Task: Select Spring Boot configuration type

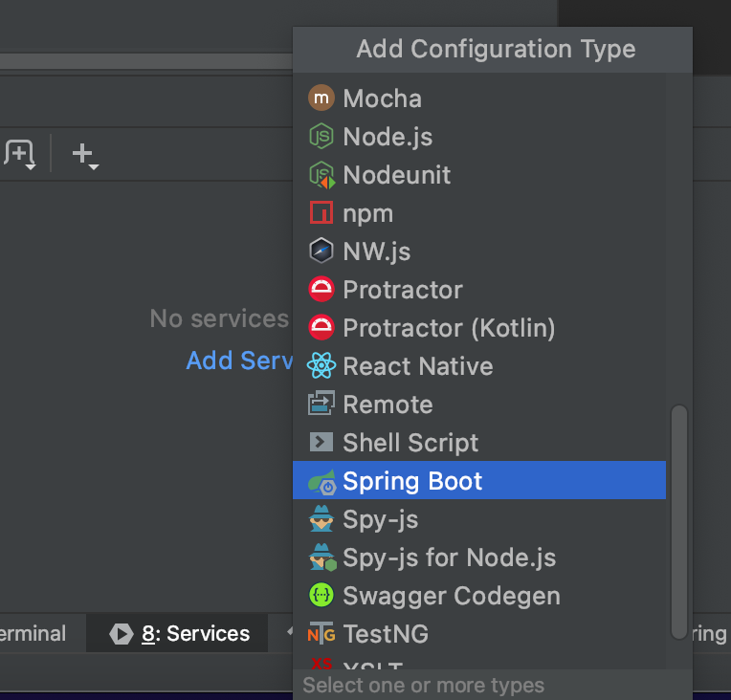Action: pyautogui.click(x=412, y=481)
